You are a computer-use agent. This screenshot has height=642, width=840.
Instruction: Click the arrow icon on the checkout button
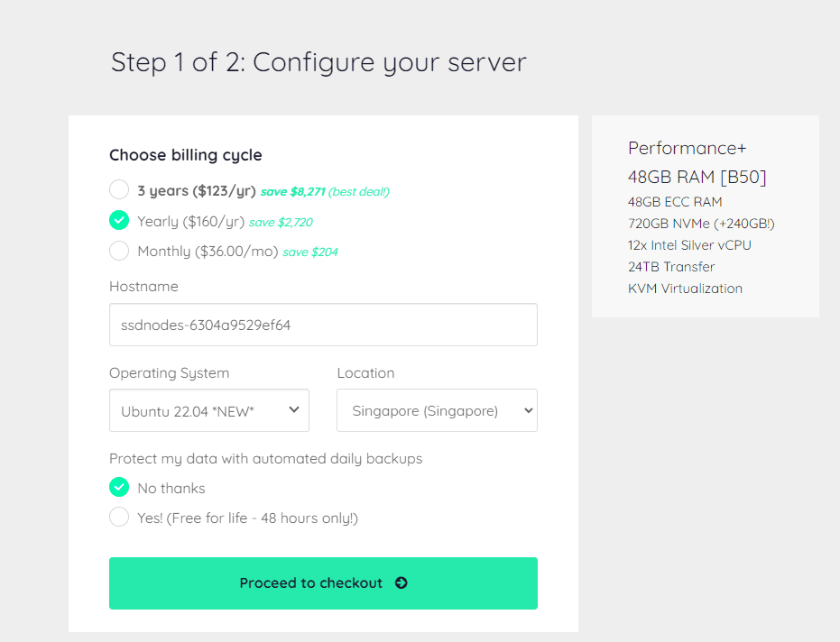click(402, 583)
